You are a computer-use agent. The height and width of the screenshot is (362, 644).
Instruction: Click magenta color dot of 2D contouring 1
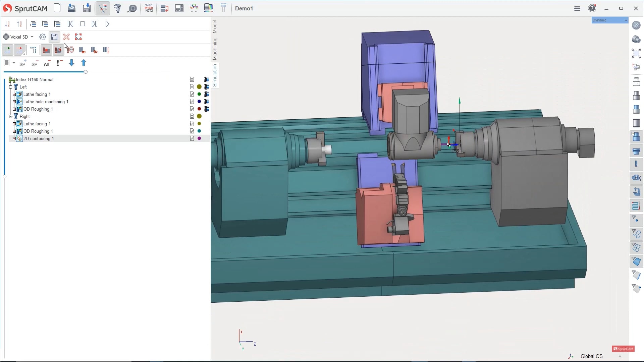pyautogui.click(x=199, y=138)
